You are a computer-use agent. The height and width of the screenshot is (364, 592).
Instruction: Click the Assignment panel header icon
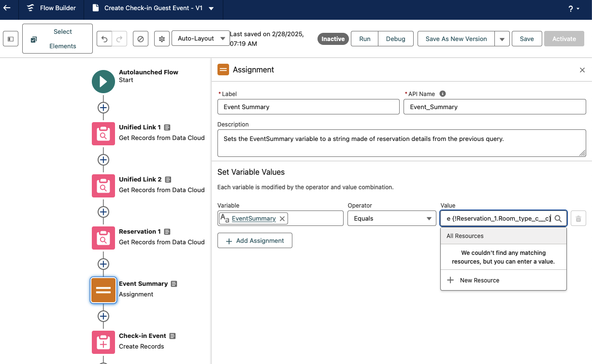(223, 70)
